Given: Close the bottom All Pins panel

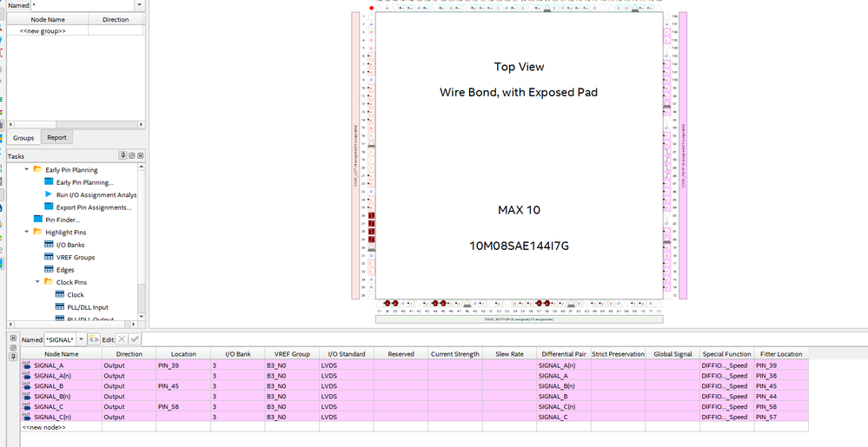Looking at the screenshot, I should (13, 338).
